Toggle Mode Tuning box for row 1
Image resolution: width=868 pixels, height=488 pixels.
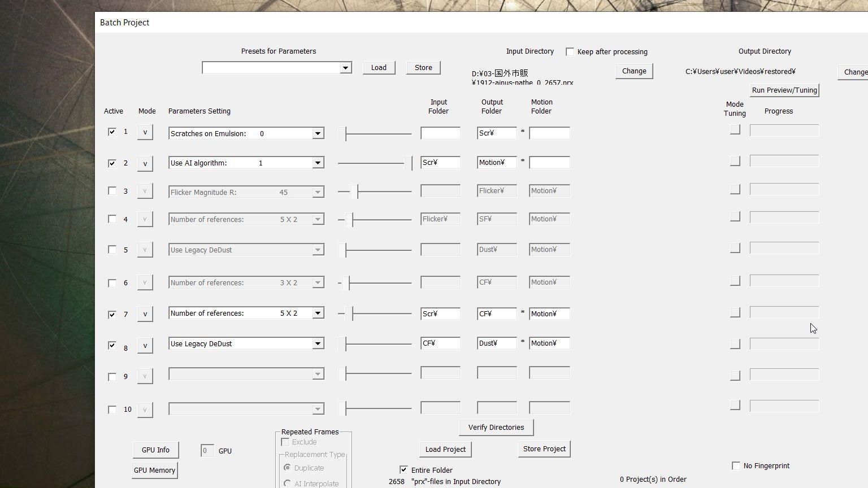[x=735, y=130]
